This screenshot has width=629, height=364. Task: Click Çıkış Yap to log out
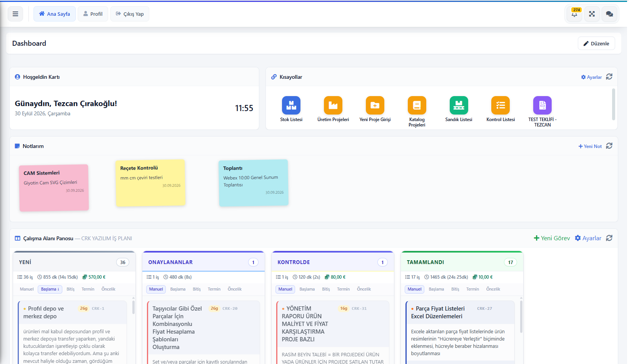130,14
